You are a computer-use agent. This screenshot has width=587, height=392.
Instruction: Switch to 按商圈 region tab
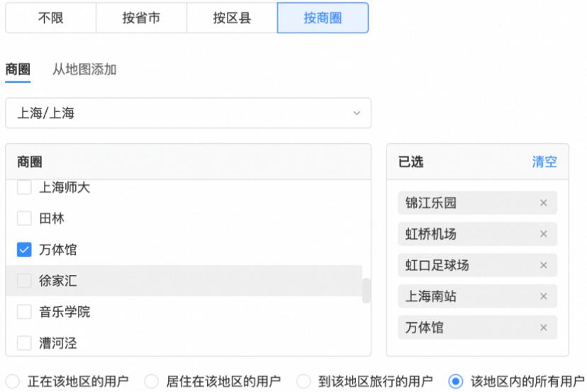click(323, 18)
